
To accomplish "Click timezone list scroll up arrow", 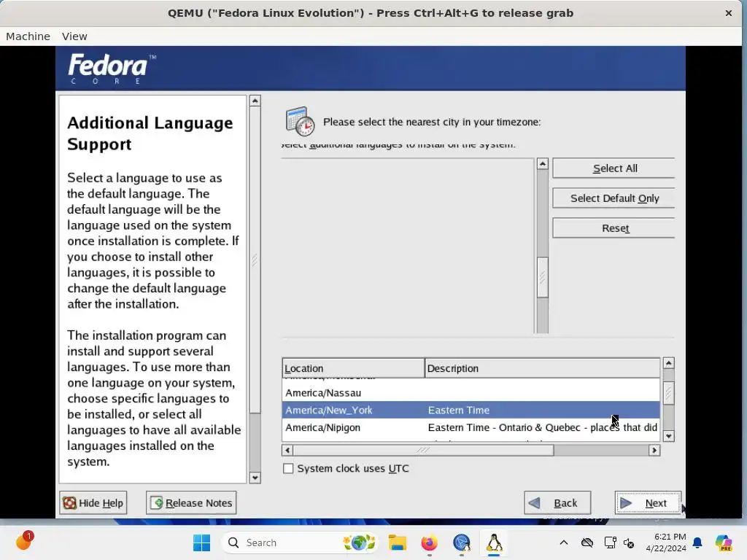I will pos(668,363).
